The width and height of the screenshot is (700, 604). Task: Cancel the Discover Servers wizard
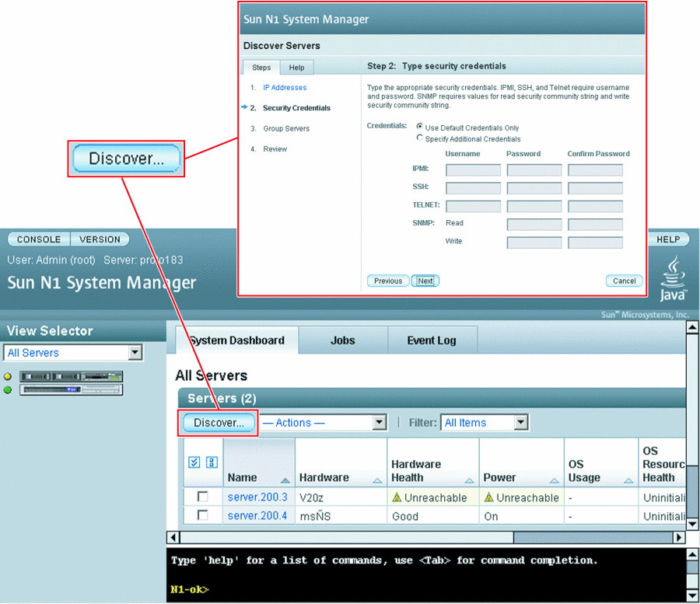[624, 281]
